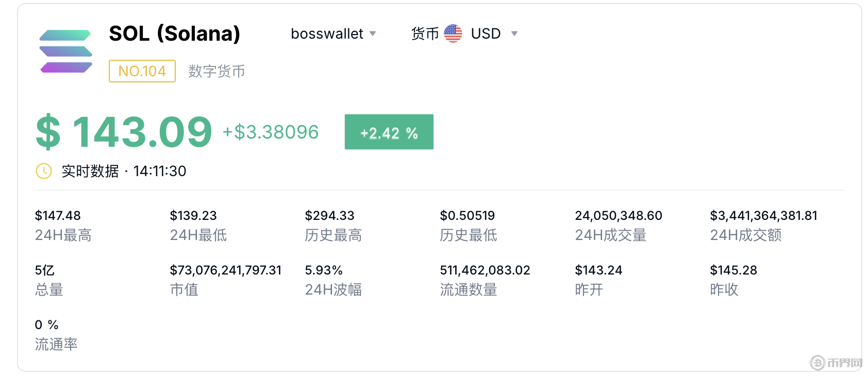868x377 pixels.
Task: Click the 流通率 0 % value
Action: 46,324
